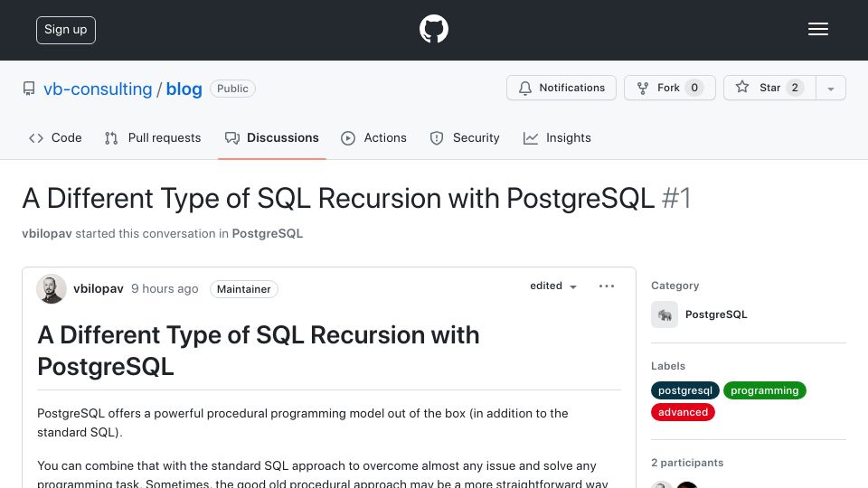The width and height of the screenshot is (868, 488).
Task: Click the PostgreSQL elephant category icon
Action: (x=665, y=314)
